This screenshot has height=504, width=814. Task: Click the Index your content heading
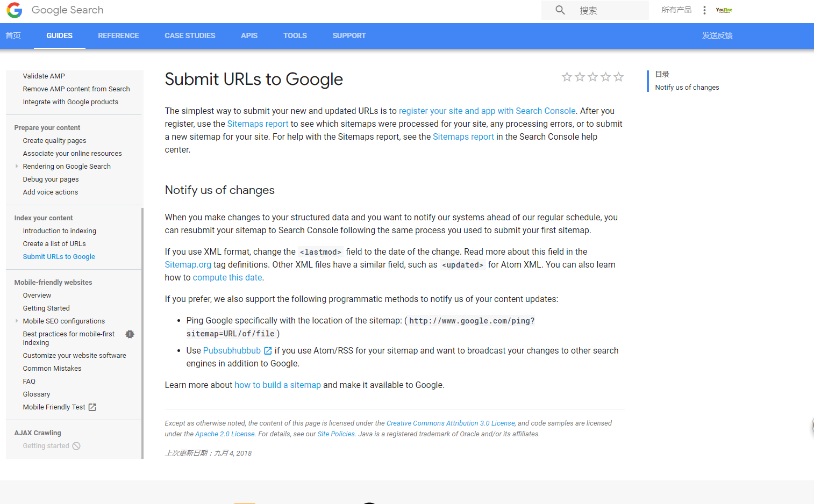(44, 218)
